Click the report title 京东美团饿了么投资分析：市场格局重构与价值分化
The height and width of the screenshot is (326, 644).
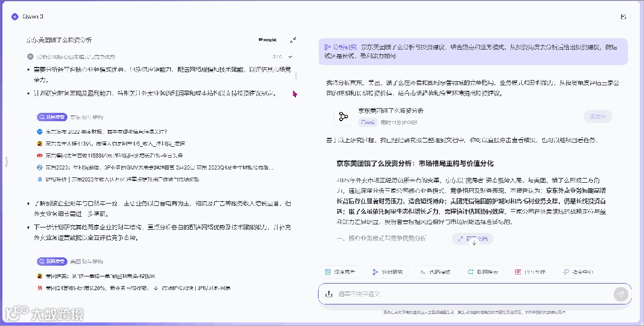tap(415, 164)
